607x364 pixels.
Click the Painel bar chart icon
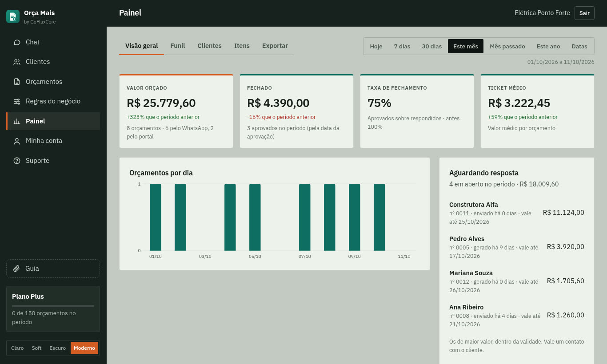tap(17, 121)
